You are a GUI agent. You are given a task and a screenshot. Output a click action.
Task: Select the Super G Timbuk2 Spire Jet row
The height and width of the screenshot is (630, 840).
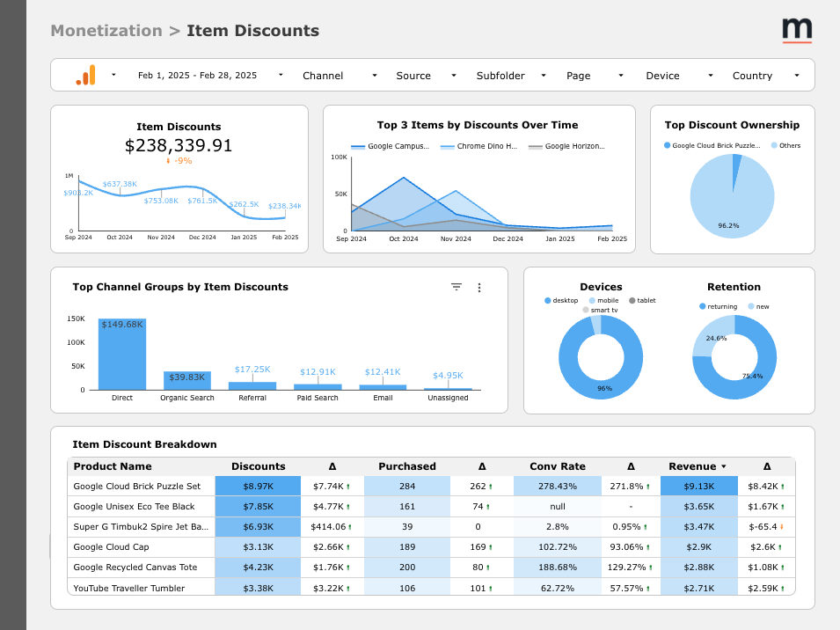(x=431, y=527)
